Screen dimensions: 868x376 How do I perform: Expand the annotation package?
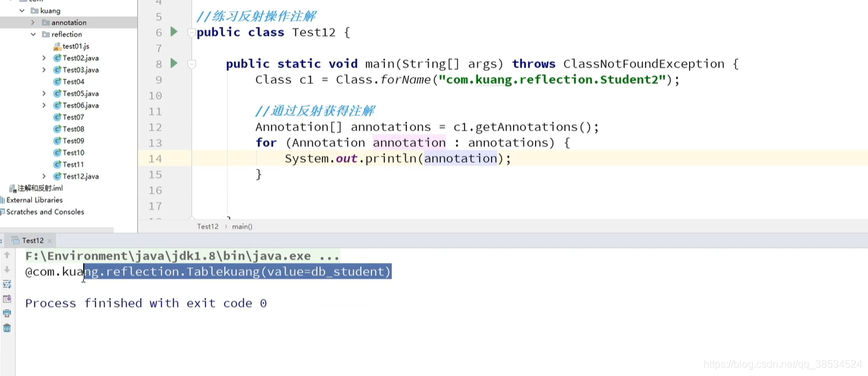point(33,23)
